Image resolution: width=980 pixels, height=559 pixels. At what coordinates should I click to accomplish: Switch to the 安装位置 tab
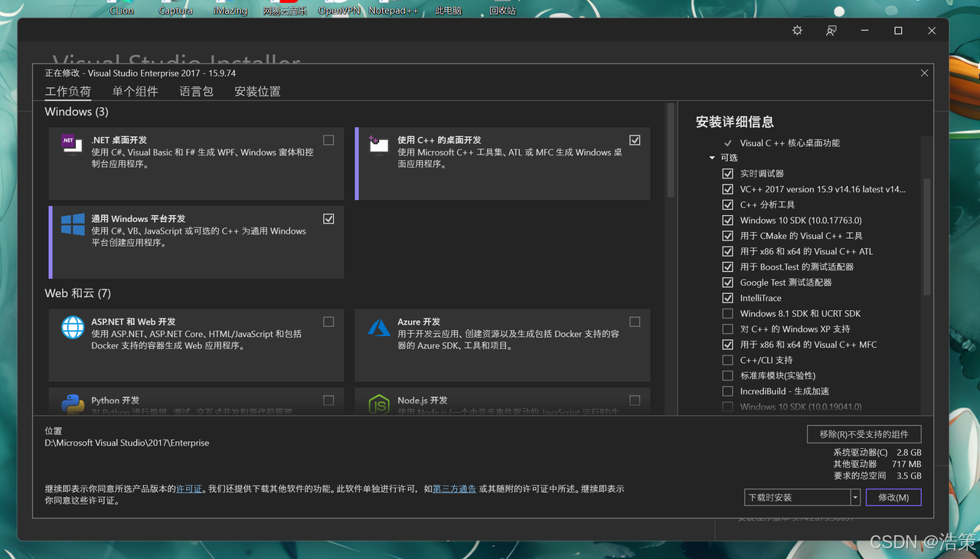pos(257,92)
